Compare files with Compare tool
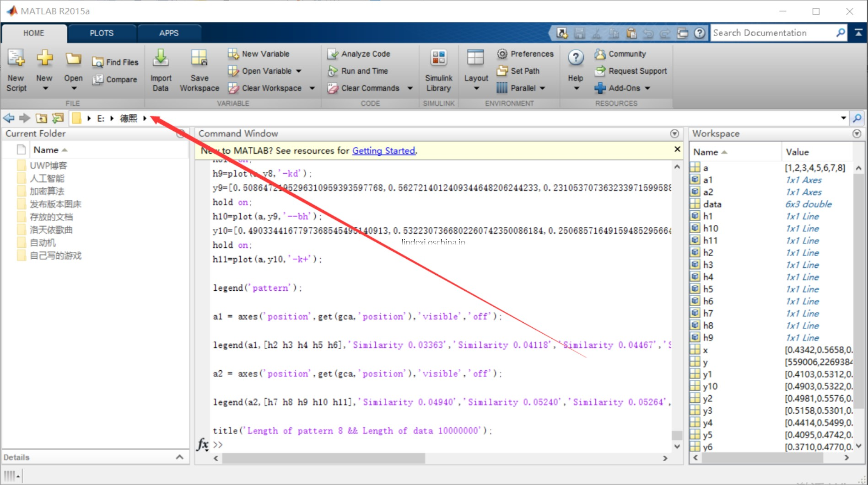The width and height of the screenshot is (868, 485). [x=115, y=80]
